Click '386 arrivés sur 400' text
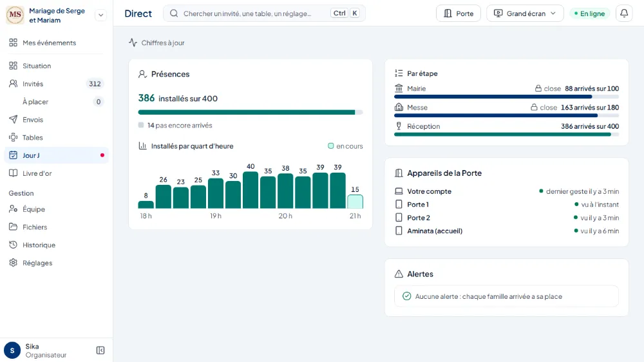 [590, 126]
